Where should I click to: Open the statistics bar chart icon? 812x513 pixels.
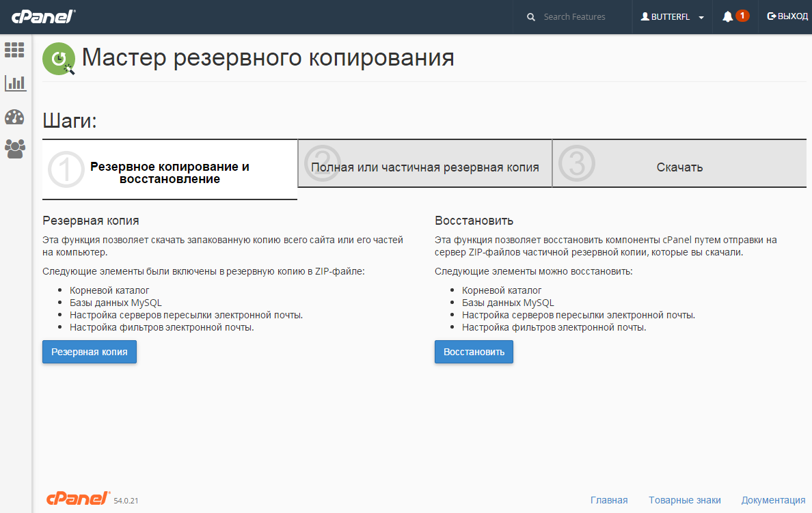click(x=15, y=83)
